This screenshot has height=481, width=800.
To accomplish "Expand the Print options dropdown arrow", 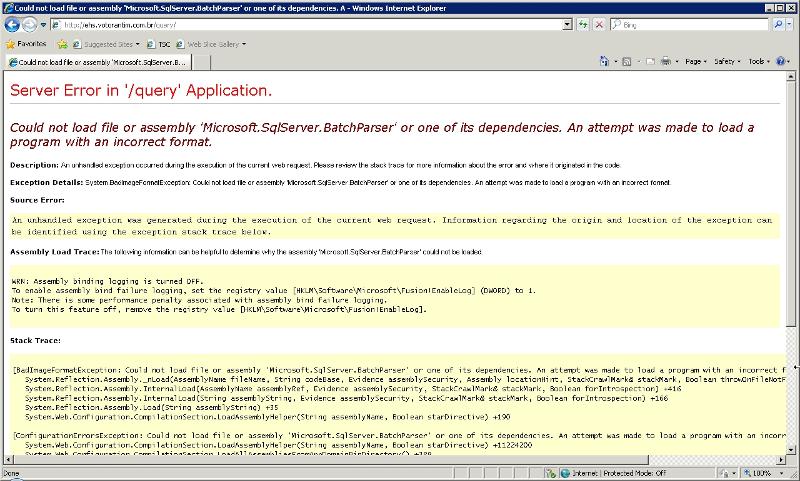I will (677, 62).
